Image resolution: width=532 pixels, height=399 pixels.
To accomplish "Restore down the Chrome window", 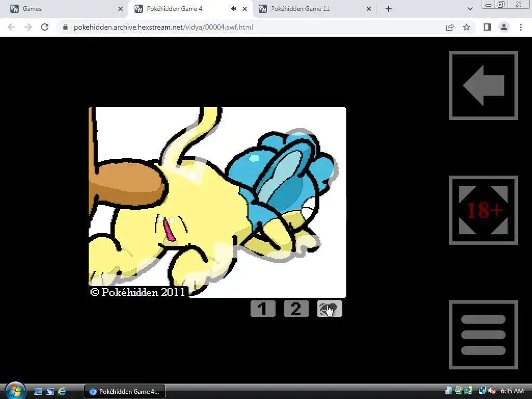I will pyautogui.click(x=501, y=5).
